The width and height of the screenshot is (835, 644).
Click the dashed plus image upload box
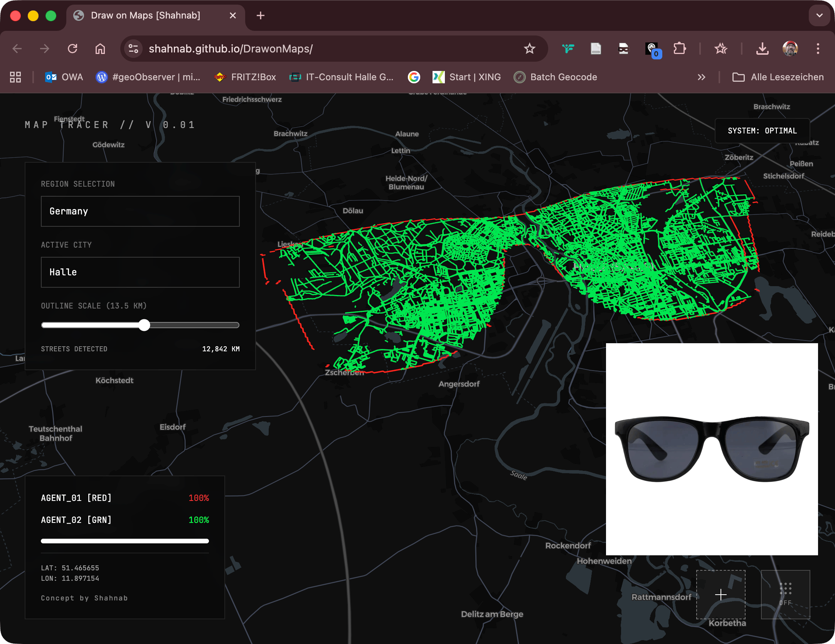[721, 594]
